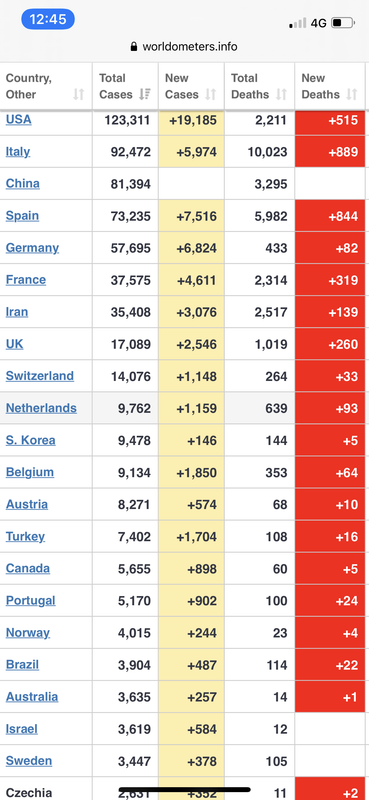Open the S. Korea country link
The height and width of the screenshot is (800, 369).
(x=31, y=440)
